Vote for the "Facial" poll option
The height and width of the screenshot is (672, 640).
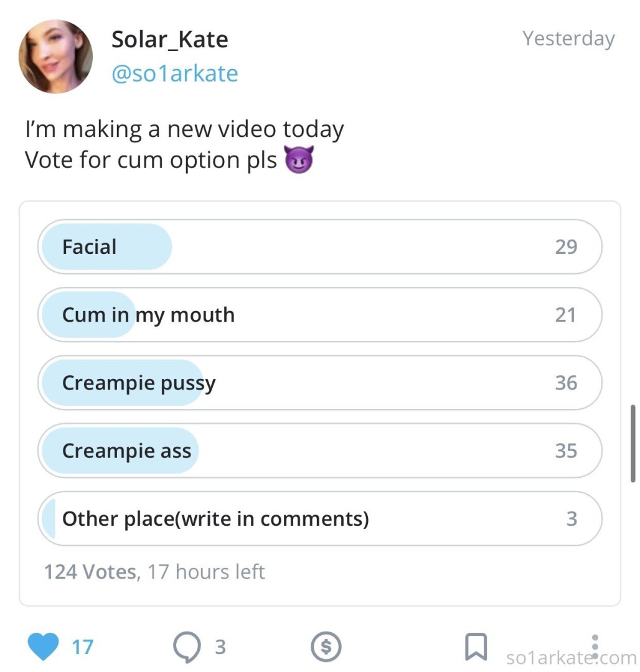pyautogui.click(x=320, y=246)
